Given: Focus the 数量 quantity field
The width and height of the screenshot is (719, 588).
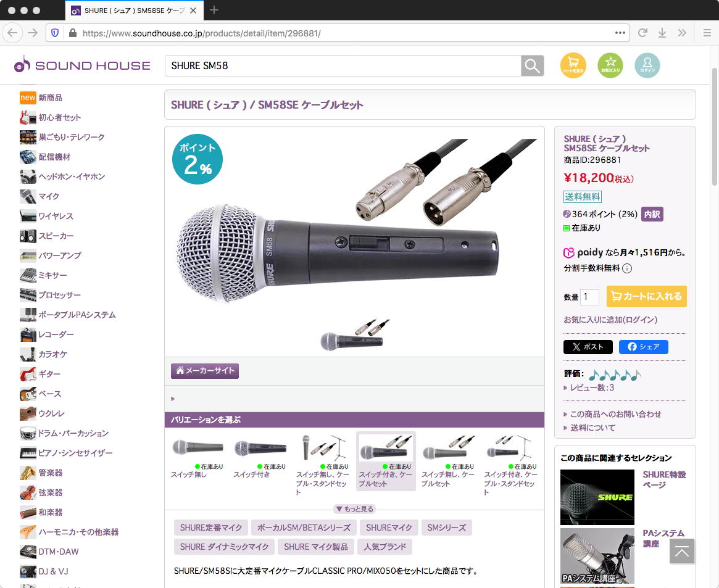Looking at the screenshot, I should [589, 297].
